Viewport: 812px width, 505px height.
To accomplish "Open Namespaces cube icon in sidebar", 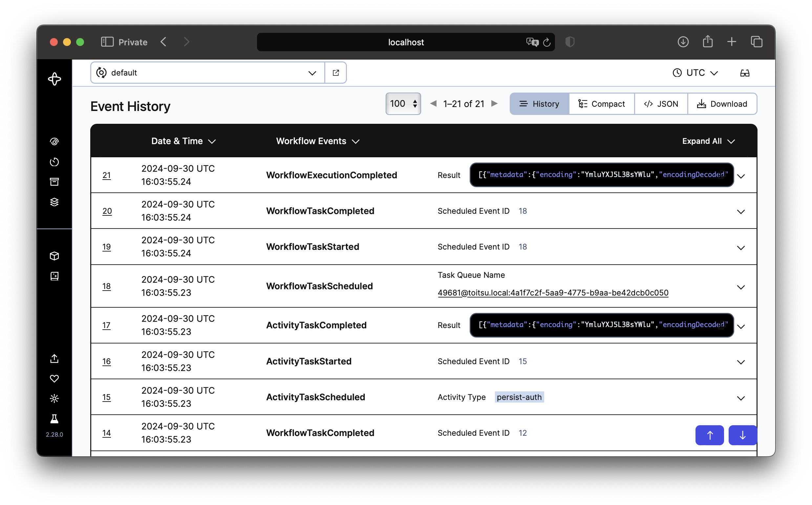I will [54, 256].
